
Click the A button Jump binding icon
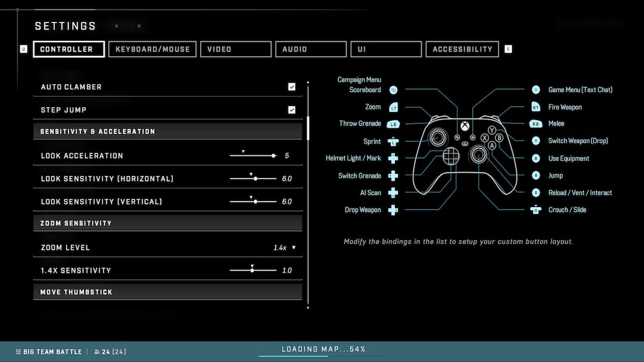536,175
